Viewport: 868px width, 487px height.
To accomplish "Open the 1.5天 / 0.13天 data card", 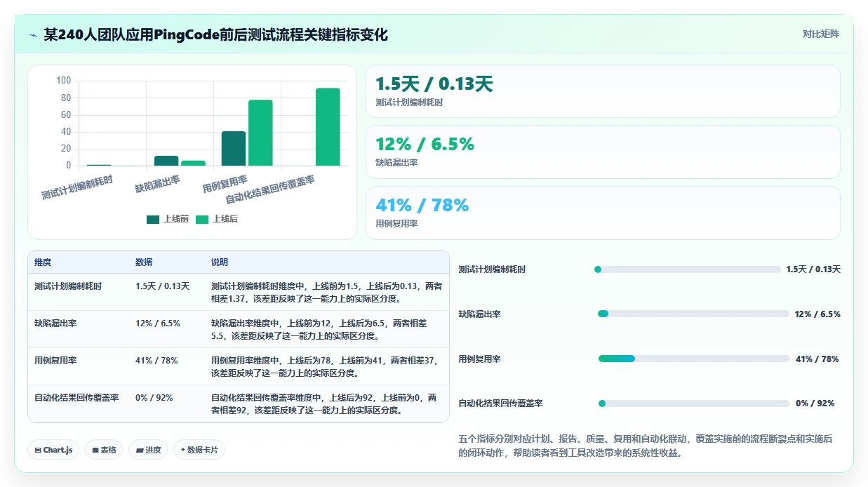I will coord(603,91).
